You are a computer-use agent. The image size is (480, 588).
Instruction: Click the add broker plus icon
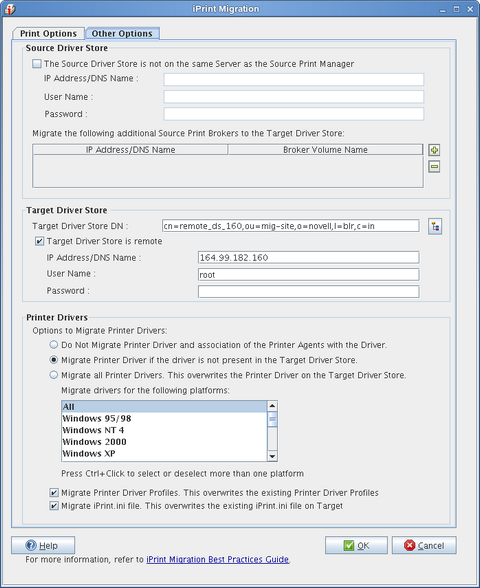tap(434, 150)
